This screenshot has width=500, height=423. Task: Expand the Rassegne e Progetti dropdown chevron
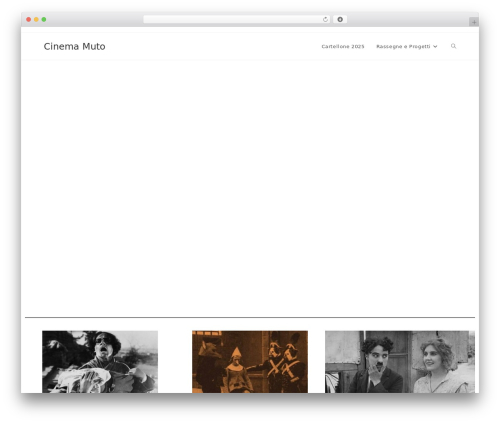pyautogui.click(x=435, y=47)
